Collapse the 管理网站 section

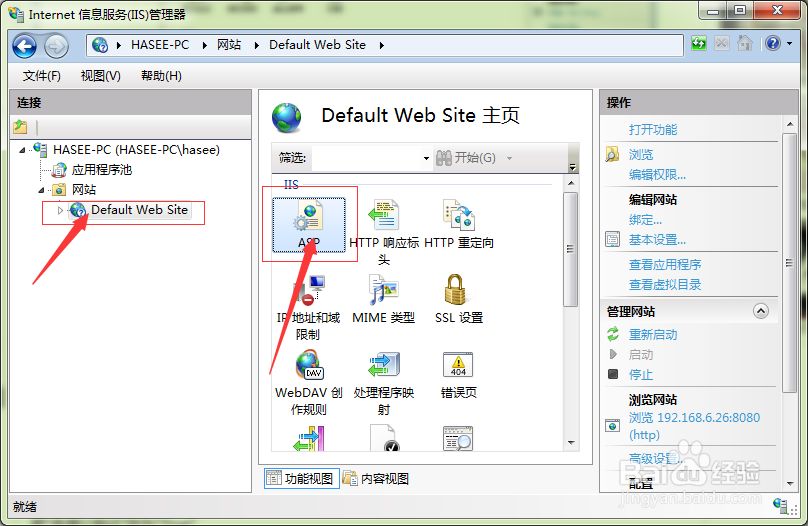[761, 311]
